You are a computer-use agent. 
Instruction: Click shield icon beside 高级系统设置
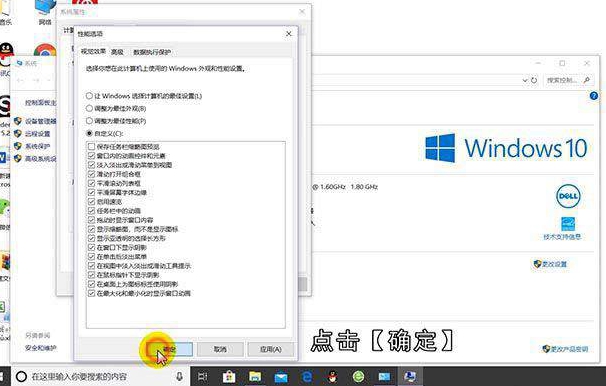pos(18,158)
